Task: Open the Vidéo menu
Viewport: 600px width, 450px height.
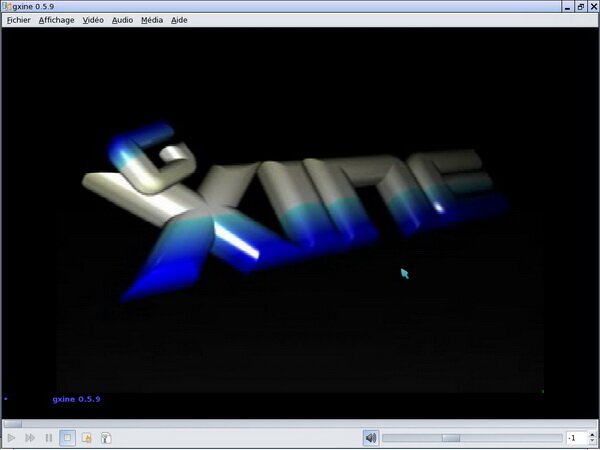Action: [x=93, y=20]
